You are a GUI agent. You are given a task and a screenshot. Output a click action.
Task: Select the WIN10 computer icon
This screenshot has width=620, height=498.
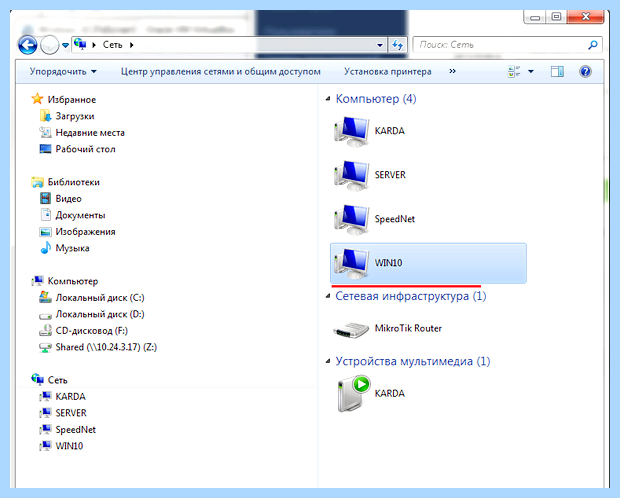coord(351,263)
